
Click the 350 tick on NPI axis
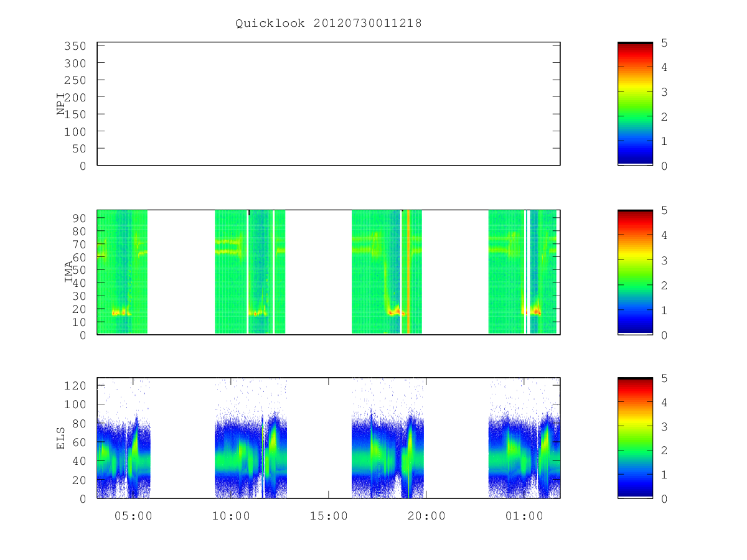[76, 46]
